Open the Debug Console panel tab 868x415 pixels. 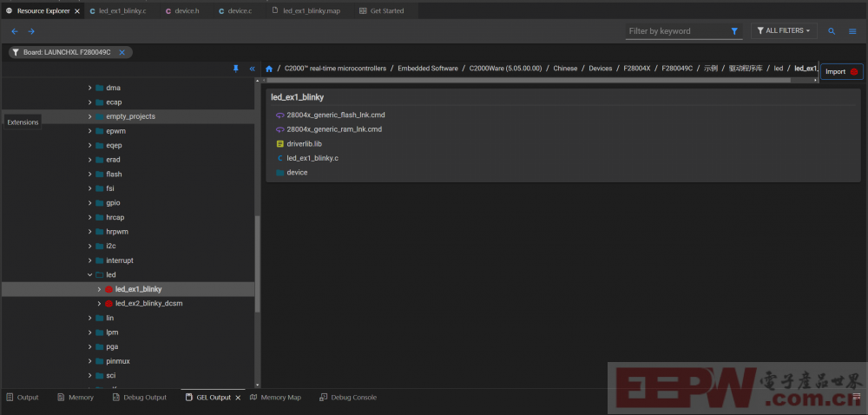[348, 398]
